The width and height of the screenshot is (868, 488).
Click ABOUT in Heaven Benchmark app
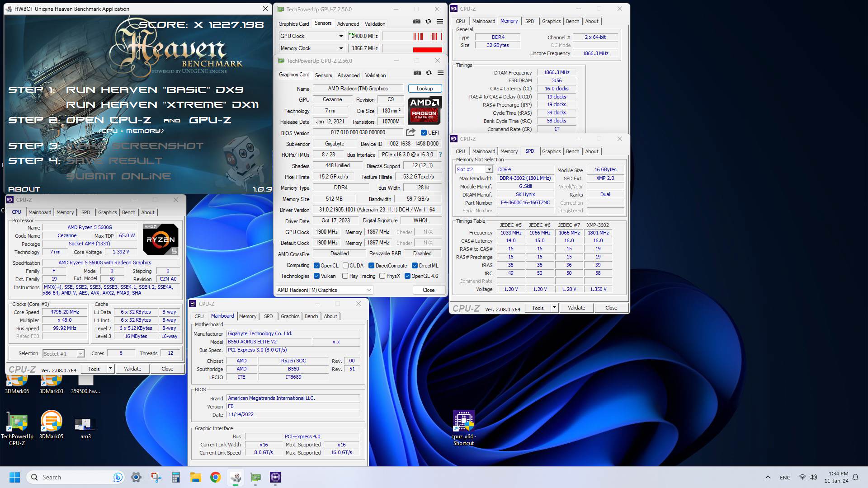pos(24,189)
